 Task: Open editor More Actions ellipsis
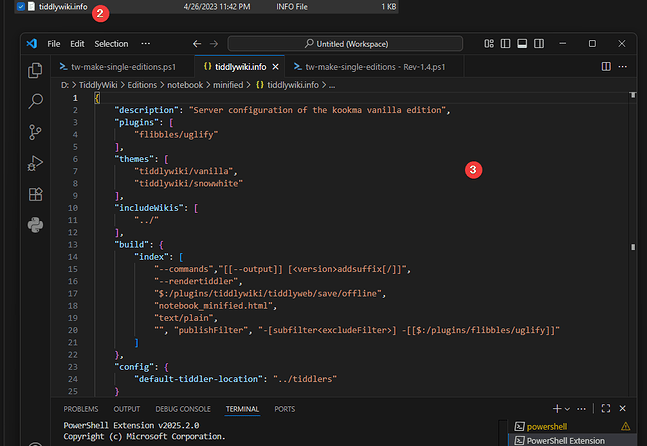(623, 66)
